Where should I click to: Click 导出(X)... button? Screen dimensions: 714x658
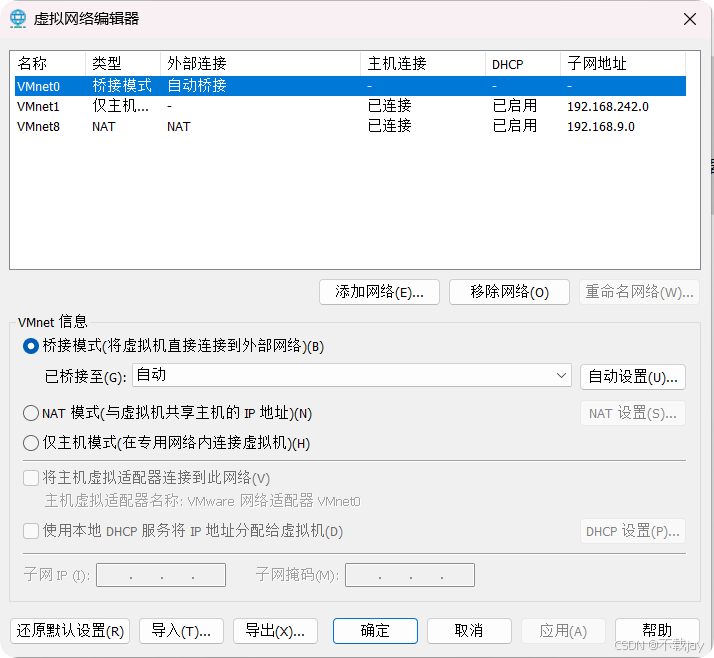pyautogui.click(x=275, y=631)
